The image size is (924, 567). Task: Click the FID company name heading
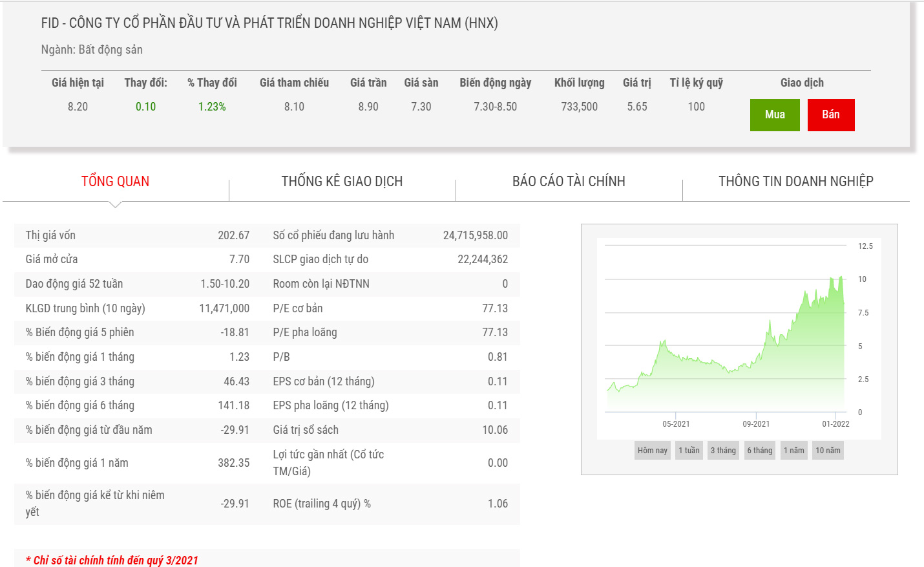coord(269,23)
